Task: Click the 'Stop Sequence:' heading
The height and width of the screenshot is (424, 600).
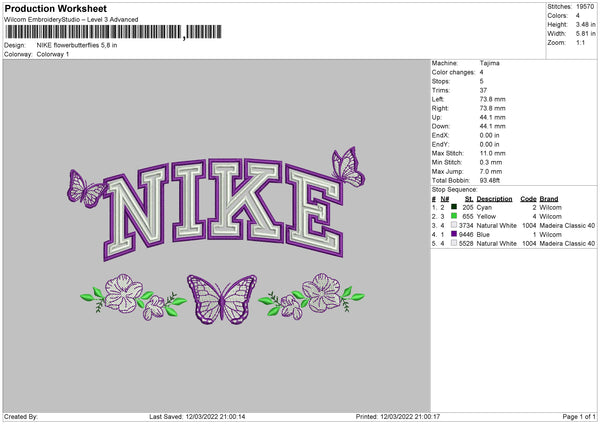Action: coord(454,189)
